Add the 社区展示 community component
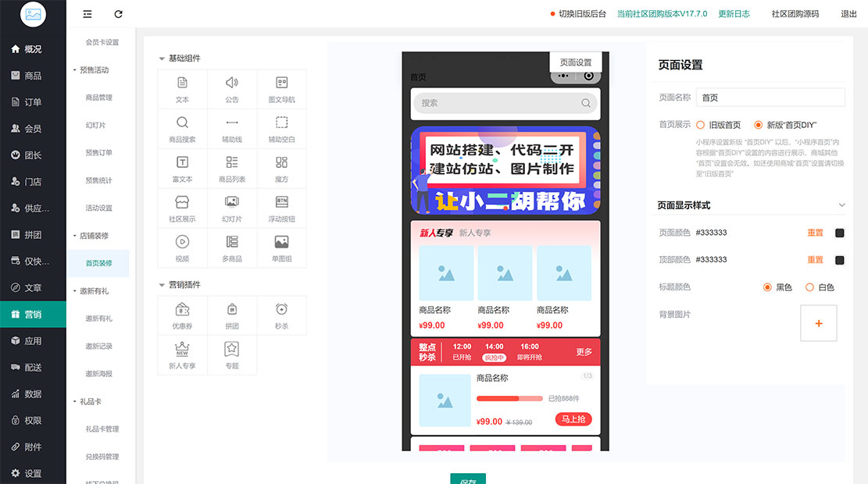Screen dimensions: 868x484 click(x=182, y=209)
